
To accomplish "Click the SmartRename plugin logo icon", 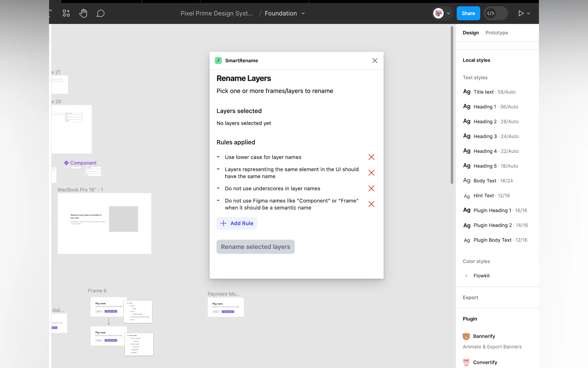I will pyautogui.click(x=218, y=61).
